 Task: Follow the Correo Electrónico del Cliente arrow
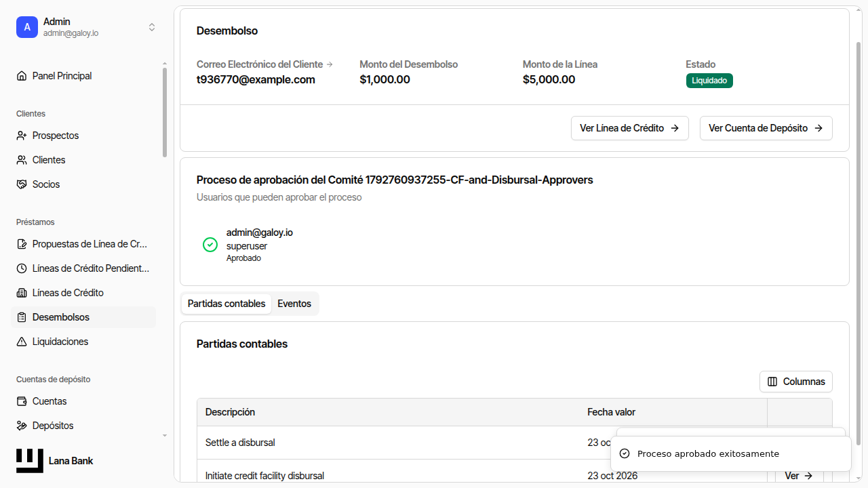click(330, 64)
